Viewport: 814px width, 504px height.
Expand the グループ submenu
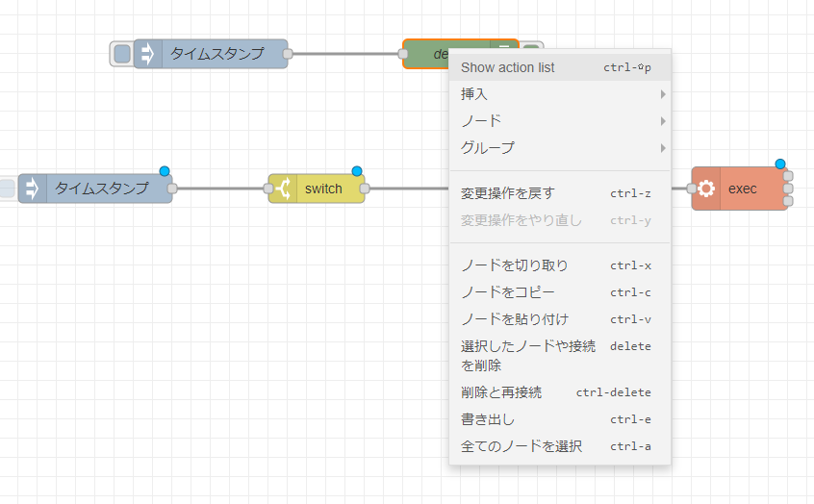[x=559, y=148]
